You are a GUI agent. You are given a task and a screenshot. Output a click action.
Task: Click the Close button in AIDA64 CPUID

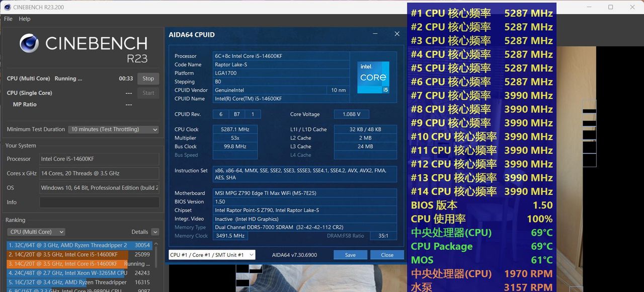(387, 255)
